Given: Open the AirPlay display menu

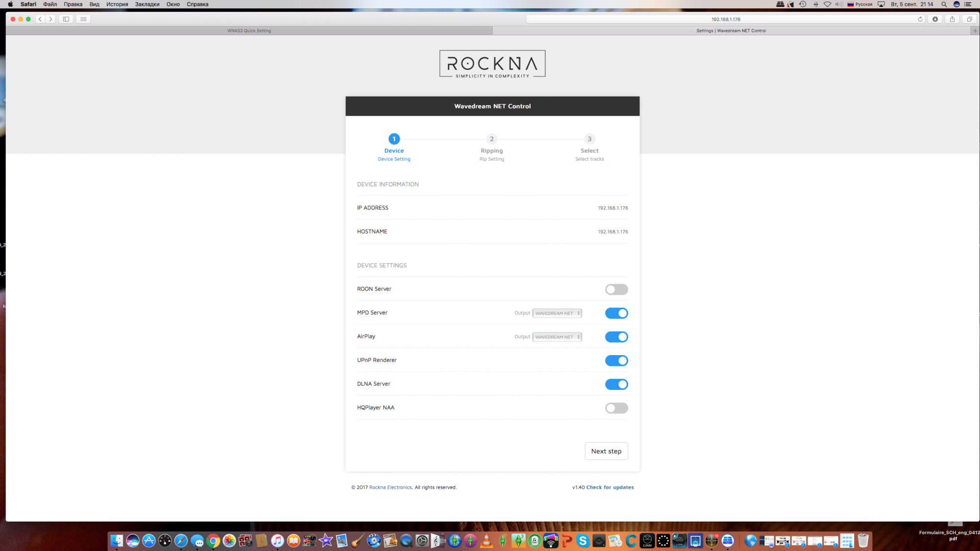Looking at the screenshot, I should tap(881, 4).
